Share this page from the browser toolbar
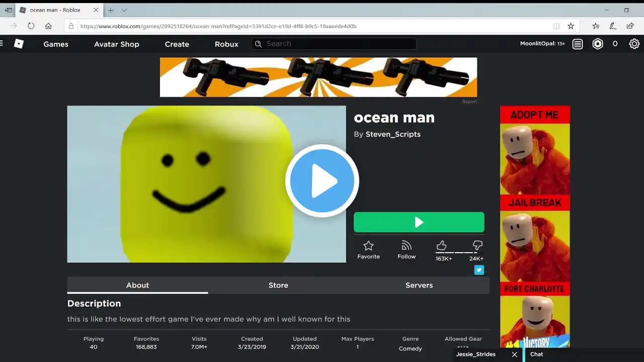 (x=630, y=26)
